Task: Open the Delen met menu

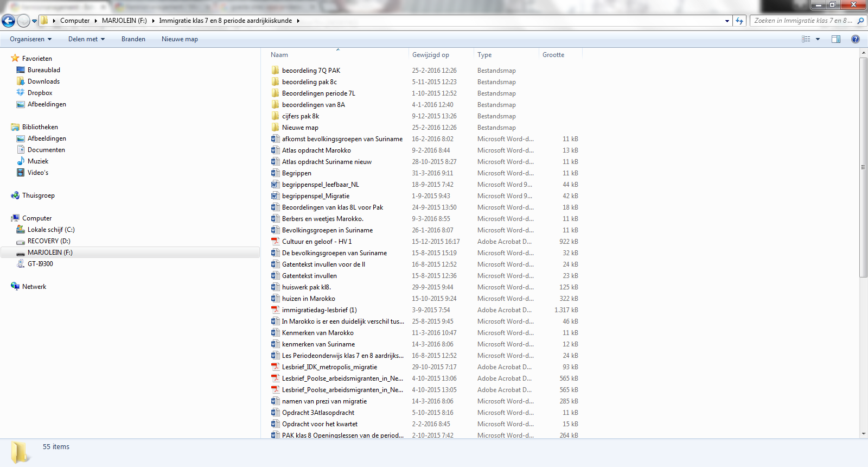Action: pyautogui.click(x=86, y=39)
